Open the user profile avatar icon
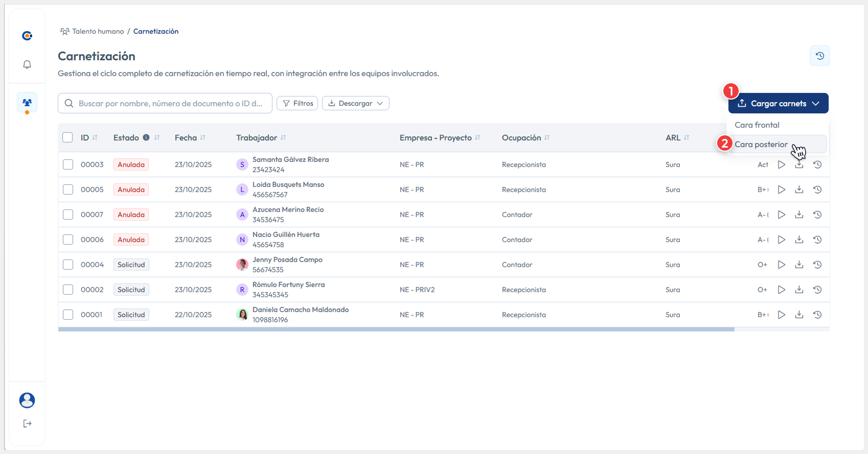The image size is (868, 454). coord(27,400)
